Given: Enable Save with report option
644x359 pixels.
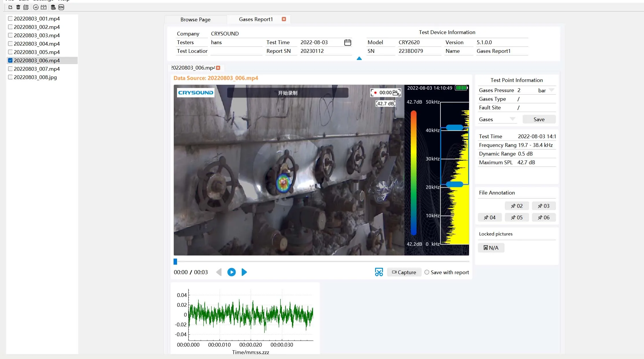Looking at the screenshot, I should [427, 272].
